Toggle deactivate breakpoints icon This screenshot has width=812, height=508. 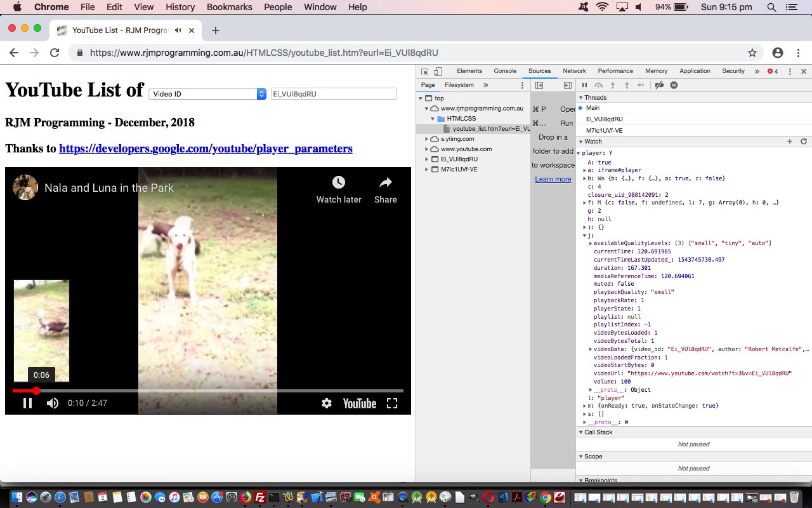point(660,85)
